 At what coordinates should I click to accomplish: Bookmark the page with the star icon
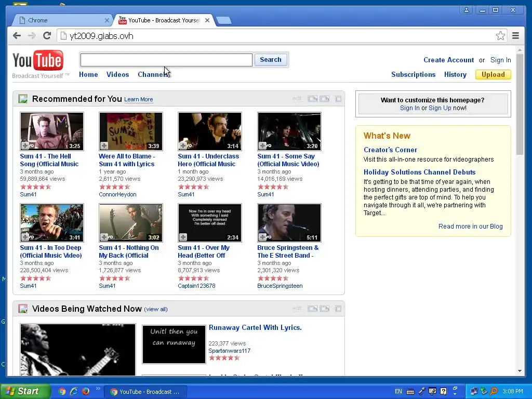[x=500, y=36]
